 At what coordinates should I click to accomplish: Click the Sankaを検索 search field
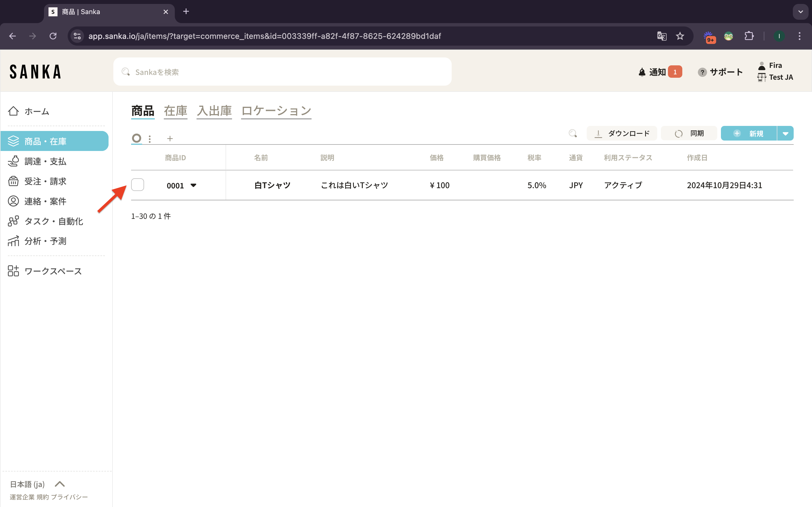pyautogui.click(x=282, y=72)
